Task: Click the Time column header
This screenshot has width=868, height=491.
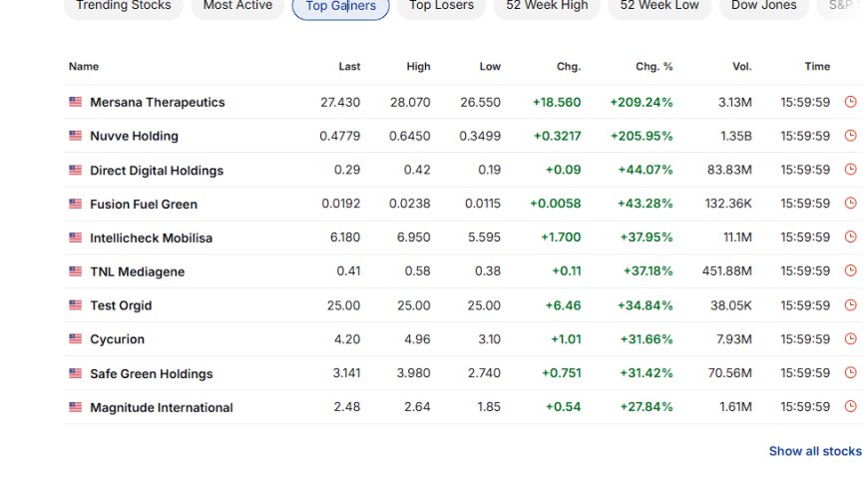Action: pos(817,67)
